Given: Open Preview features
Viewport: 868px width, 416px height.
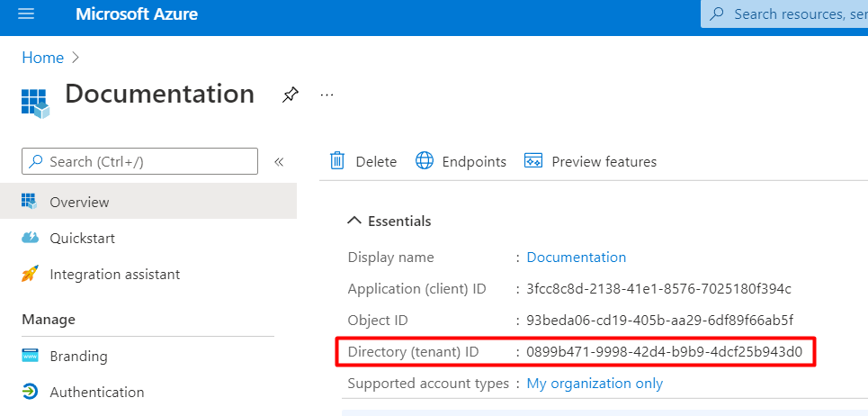Looking at the screenshot, I should (x=591, y=161).
